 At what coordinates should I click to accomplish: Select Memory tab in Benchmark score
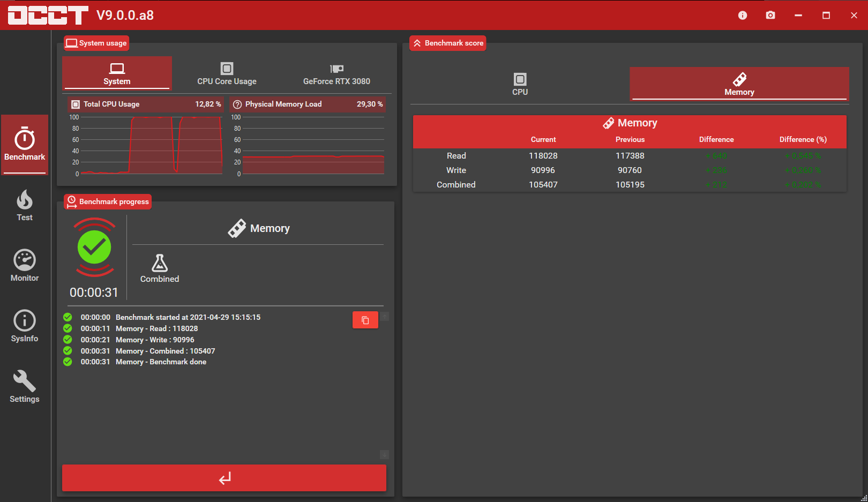tap(739, 84)
